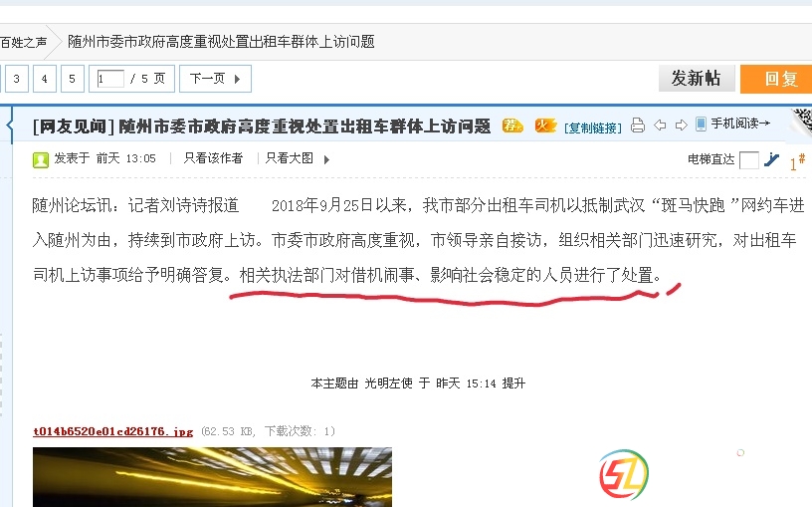Open attachment t014b6520e01cd26176.jpg link

pyautogui.click(x=112, y=431)
